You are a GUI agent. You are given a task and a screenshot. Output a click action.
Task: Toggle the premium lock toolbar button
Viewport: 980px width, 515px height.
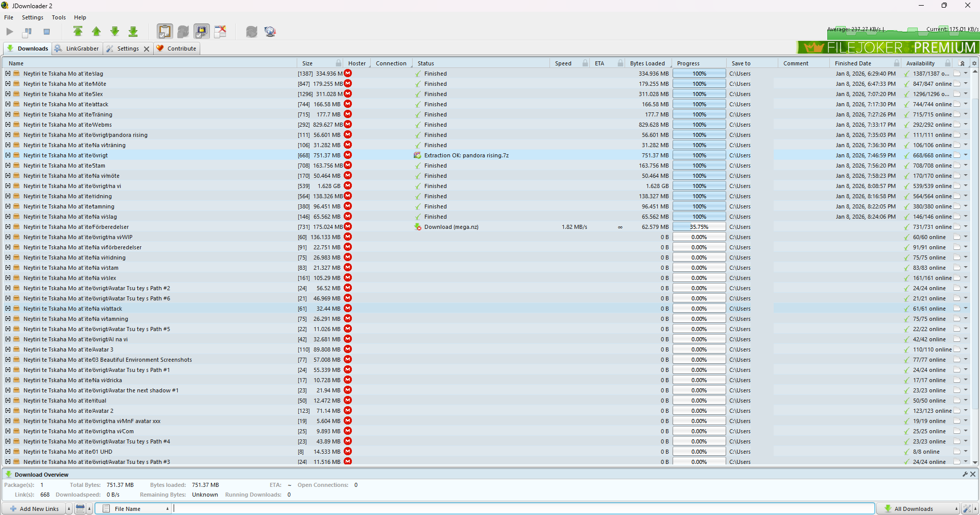coord(202,32)
